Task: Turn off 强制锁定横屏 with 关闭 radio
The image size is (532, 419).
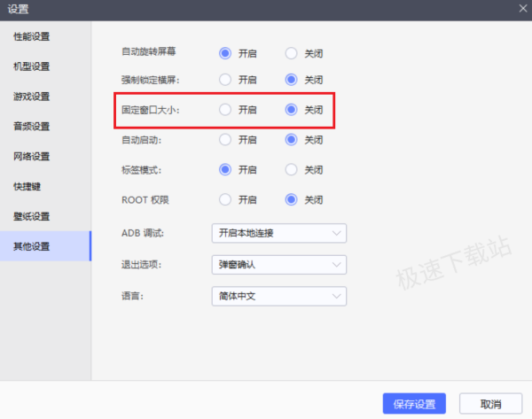Action: pyautogui.click(x=291, y=80)
